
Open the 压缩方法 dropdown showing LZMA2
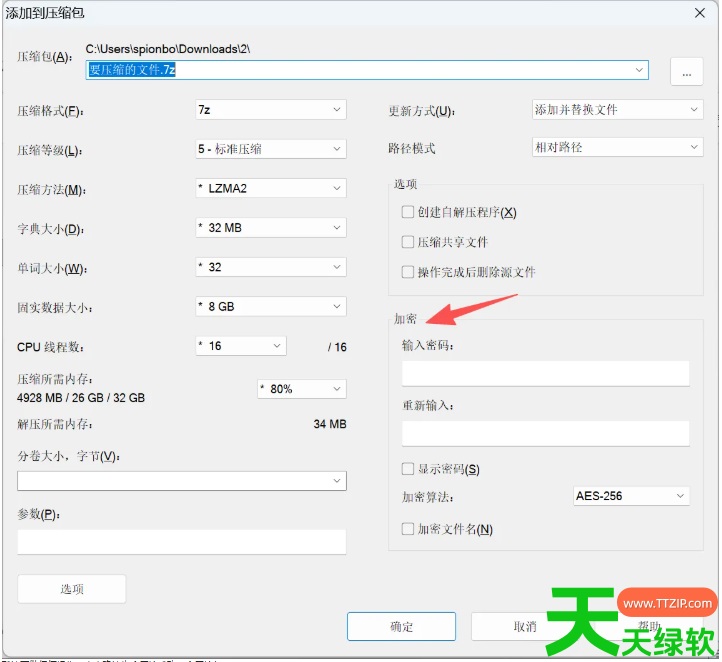click(x=271, y=189)
